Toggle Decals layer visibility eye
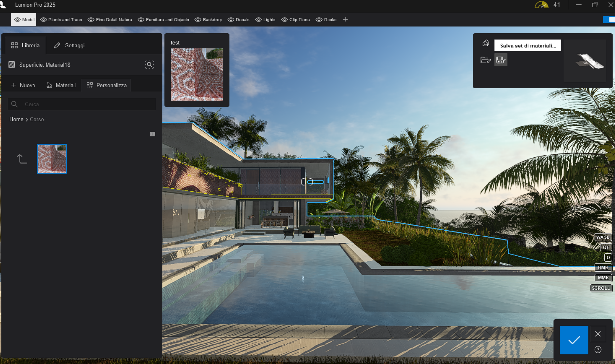 (231, 20)
